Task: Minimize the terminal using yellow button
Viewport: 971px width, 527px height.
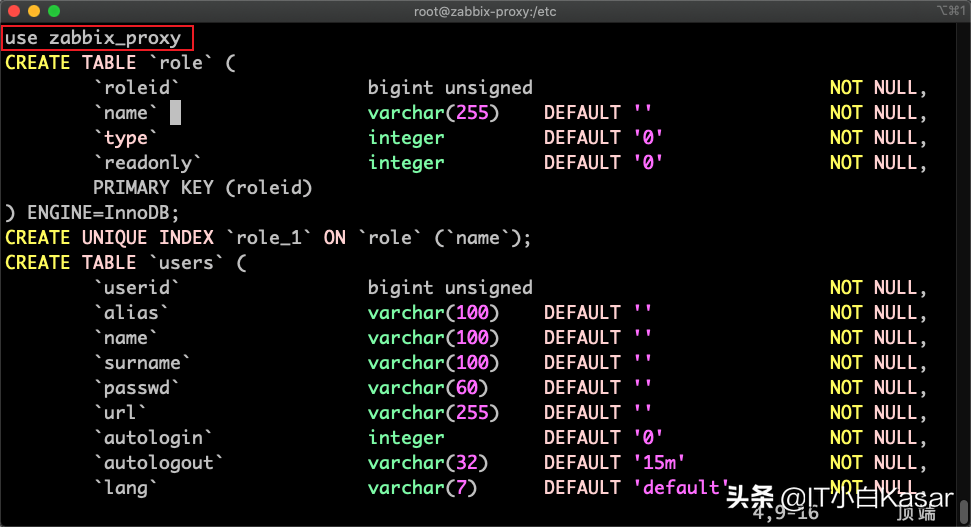Action: 34,11
